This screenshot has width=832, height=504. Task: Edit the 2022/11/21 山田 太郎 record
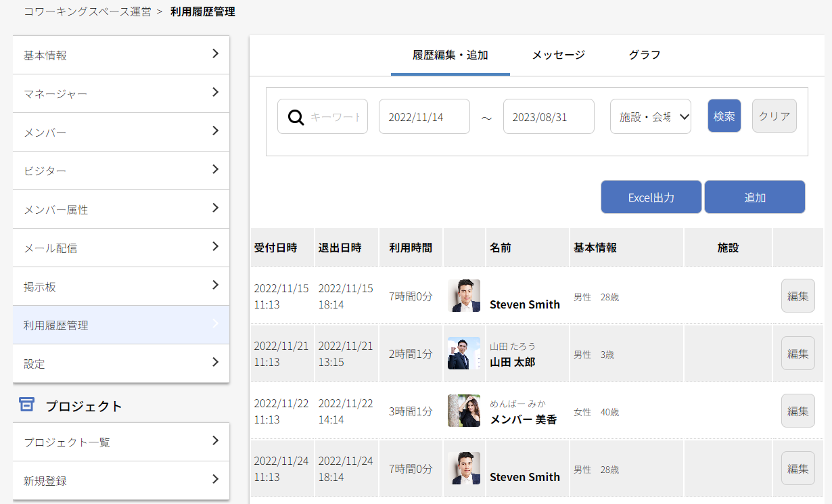[x=798, y=353]
